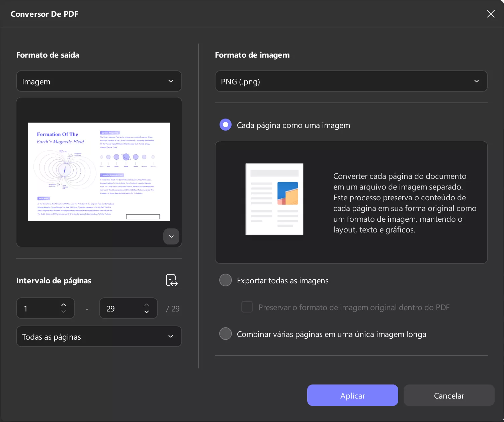This screenshot has width=504, height=422.
Task: Open the 'PNG (.png)' image format dropdown
Action: click(351, 81)
